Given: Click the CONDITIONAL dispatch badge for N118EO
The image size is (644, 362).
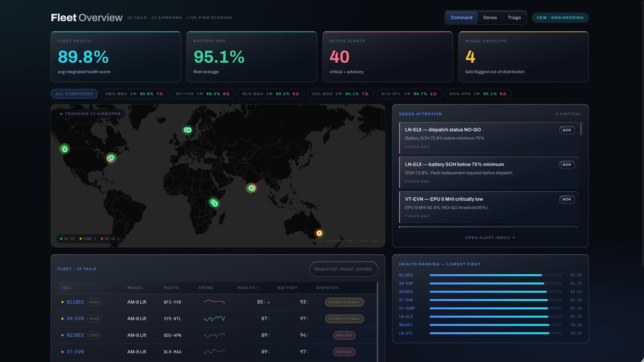Looking at the screenshot, I should pos(344,302).
